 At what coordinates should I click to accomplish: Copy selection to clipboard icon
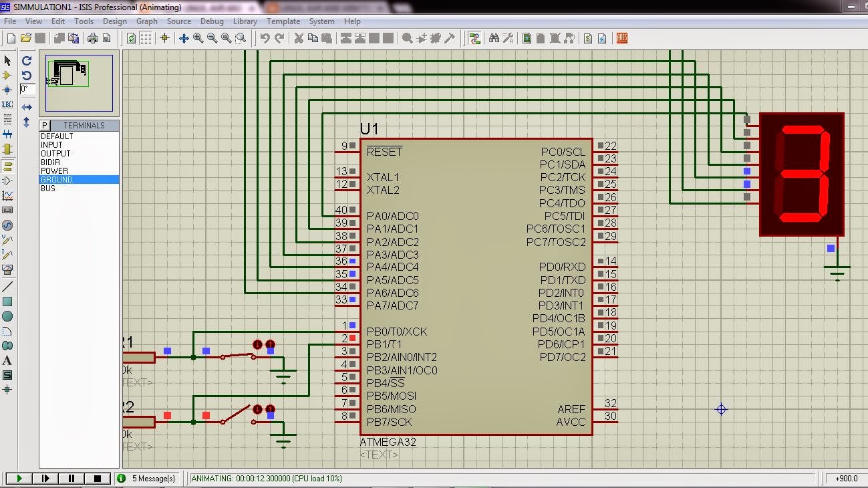click(313, 38)
